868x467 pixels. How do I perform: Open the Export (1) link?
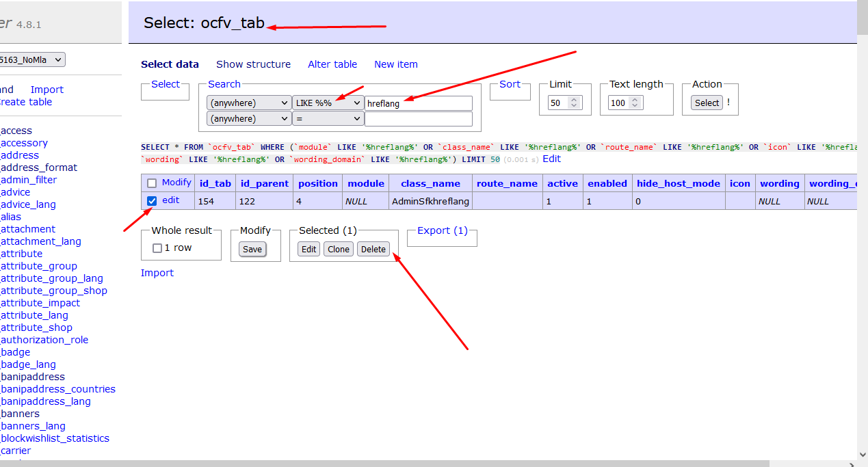point(442,230)
